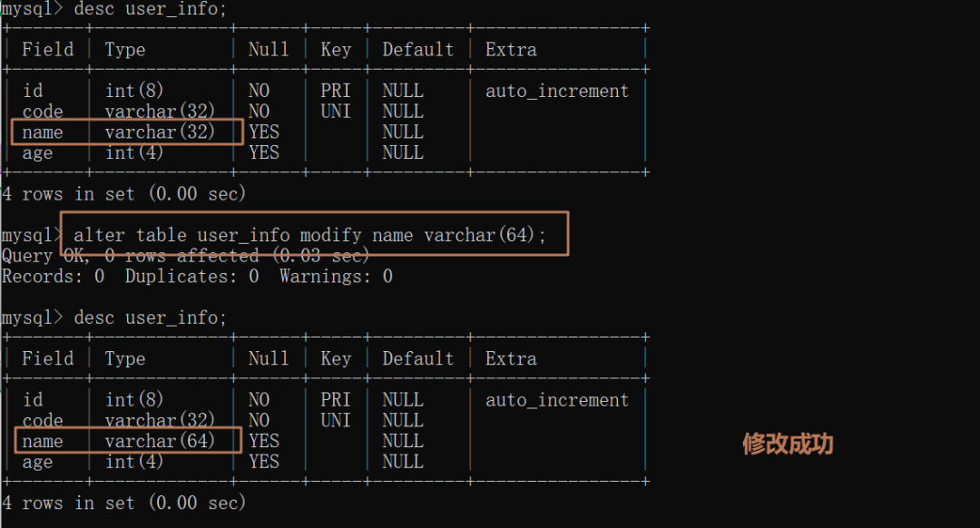
Task: Click the first 'desc user_info;' command text
Action: click(150, 9)
